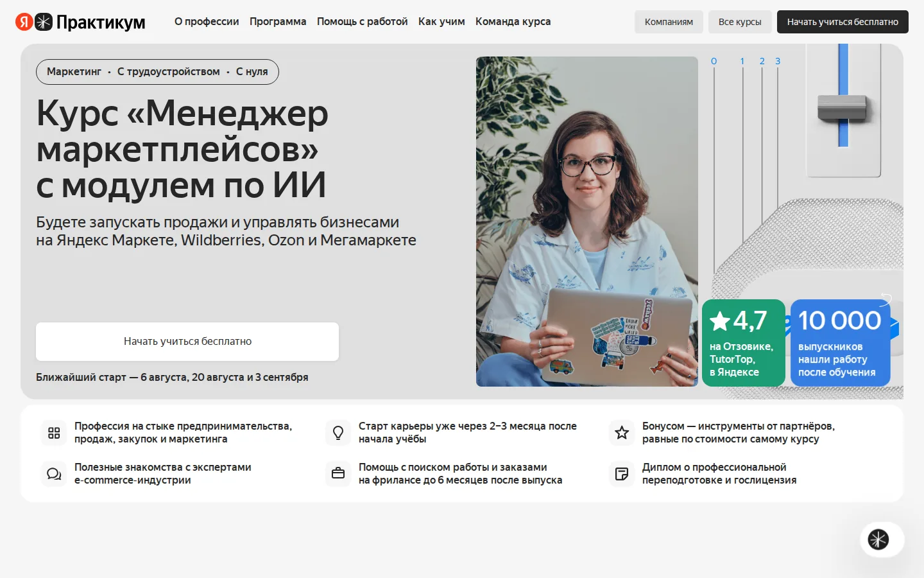Click the 'С трудоустройством' tag
Image resolution: width=924 pixels, height=578 pixels.
[169, 71]
